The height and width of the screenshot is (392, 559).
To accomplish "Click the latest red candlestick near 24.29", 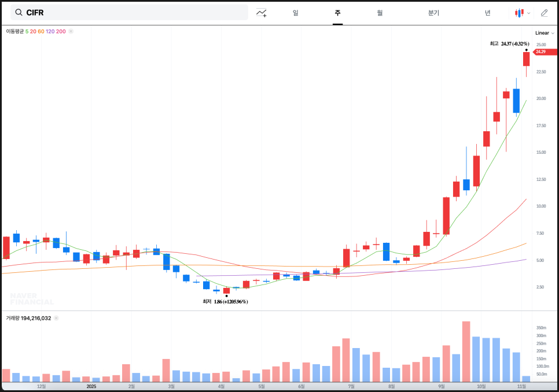I will click(x=526, y=59).
